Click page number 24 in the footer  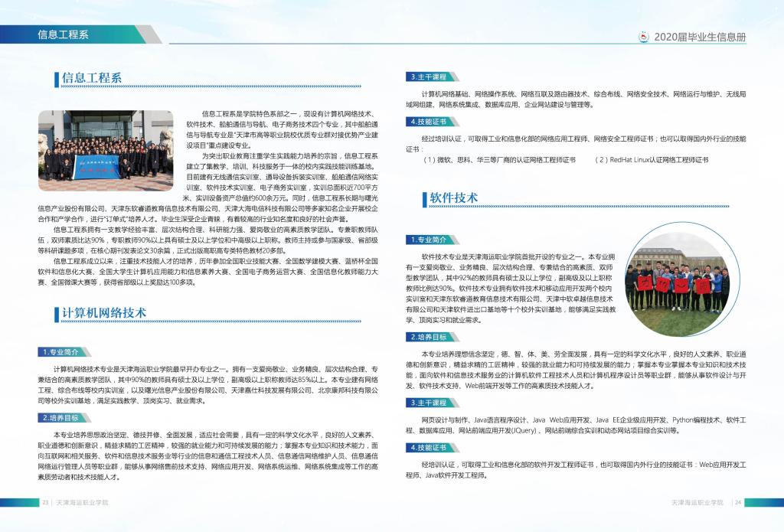pos(738,502)
